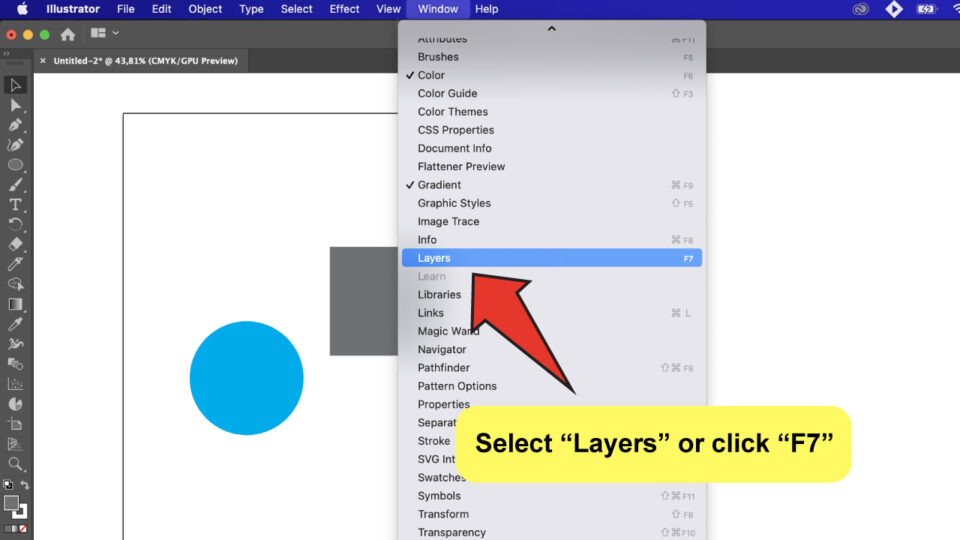This screenshot has width=960, height=540.
Task: Click the Creative Cloud menu bar icon
Action: (x=860, y=9)
